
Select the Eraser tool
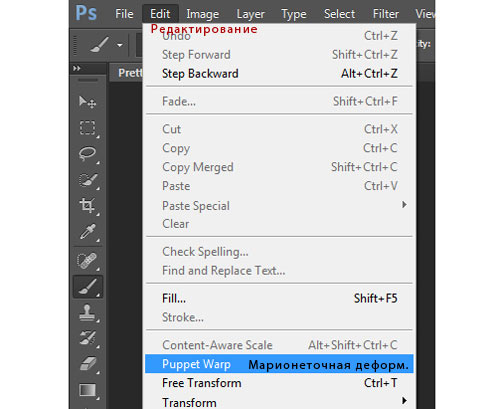88,364
